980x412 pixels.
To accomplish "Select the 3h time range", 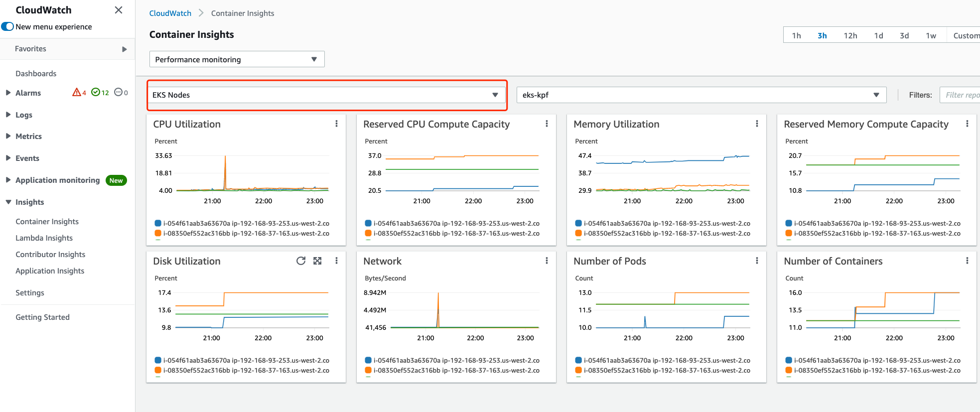I will tap(822, 35).
